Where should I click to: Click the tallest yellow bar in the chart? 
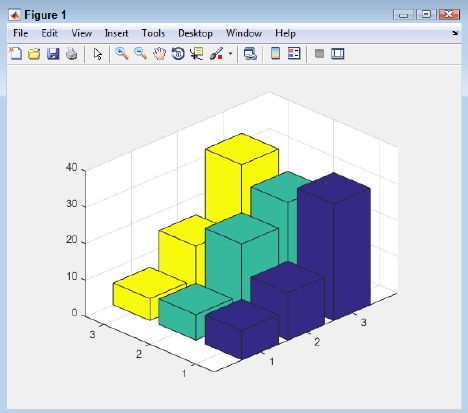click(242, 177)
